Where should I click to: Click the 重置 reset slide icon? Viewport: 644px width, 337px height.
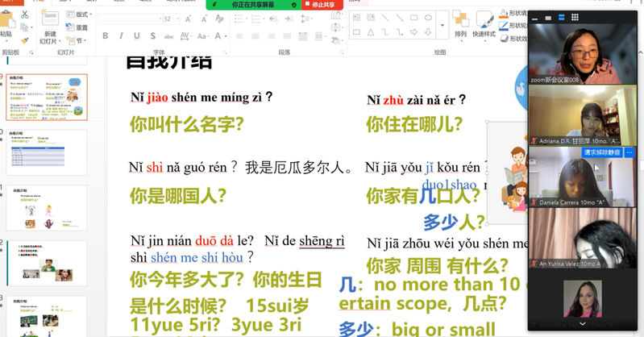(x=77, y=27)
